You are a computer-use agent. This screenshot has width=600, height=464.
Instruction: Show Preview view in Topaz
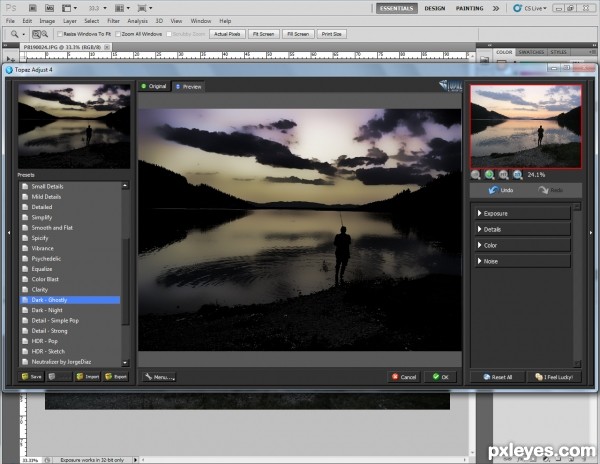pyautogui.click(x=188, y=87)
